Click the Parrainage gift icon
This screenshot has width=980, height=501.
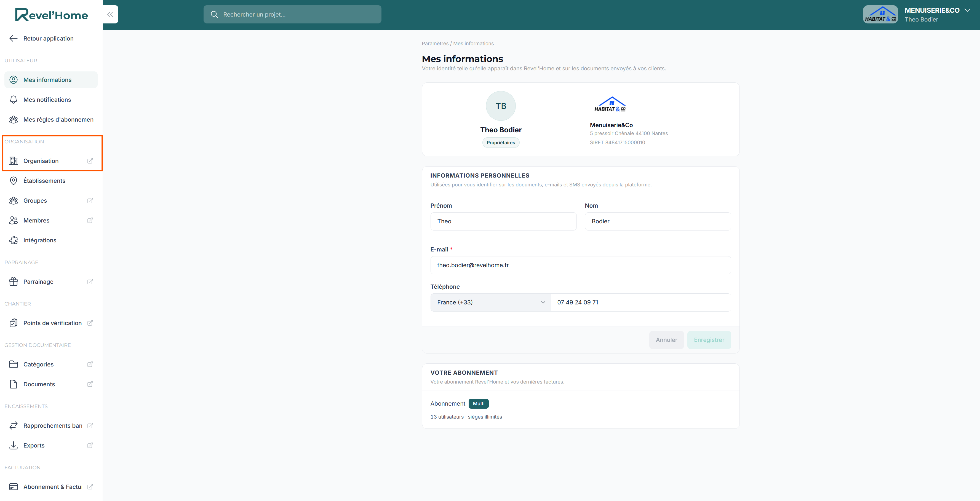pos(13,282)
